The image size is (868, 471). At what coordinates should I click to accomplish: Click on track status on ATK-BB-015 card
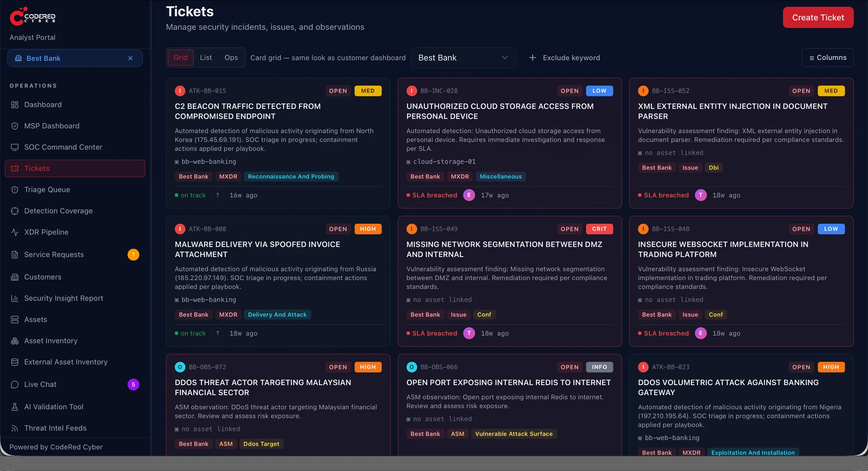click(190, 195)
